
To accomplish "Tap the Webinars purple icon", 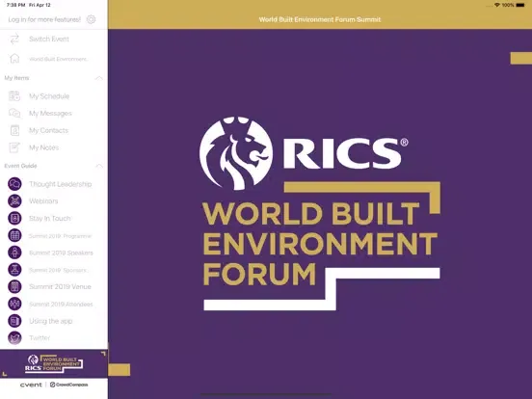I will (x=14, y=200).
